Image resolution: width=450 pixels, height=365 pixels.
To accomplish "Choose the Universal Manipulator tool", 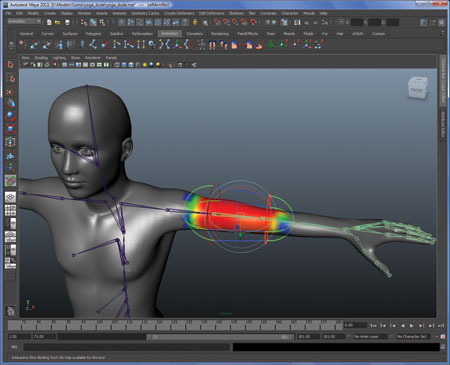I will (x=10, y=142).
